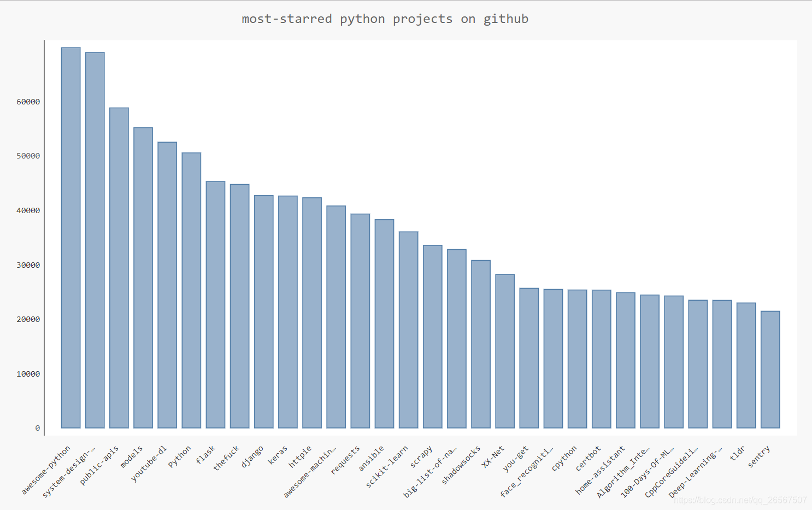Click the sentry bar

pos(770,370)
